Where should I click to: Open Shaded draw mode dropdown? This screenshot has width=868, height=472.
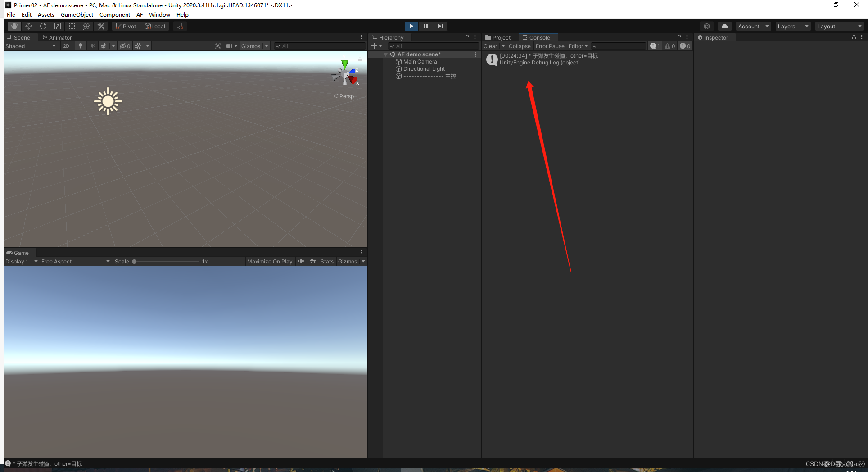tap(31, 46)
